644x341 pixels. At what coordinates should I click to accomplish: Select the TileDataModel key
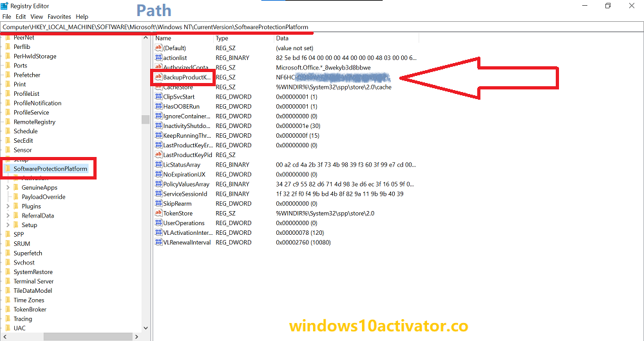pyautogui.click(x=33, y=291)
